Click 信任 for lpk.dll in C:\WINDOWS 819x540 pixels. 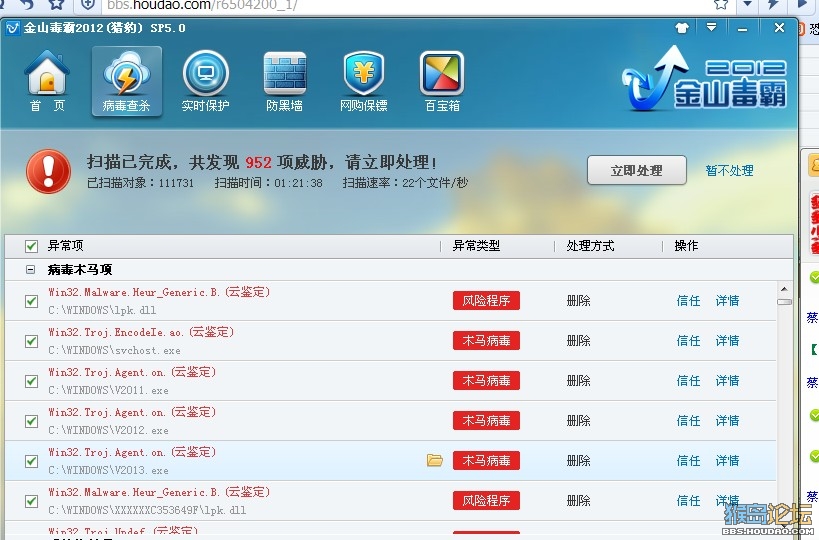click(x=688, y=300)
